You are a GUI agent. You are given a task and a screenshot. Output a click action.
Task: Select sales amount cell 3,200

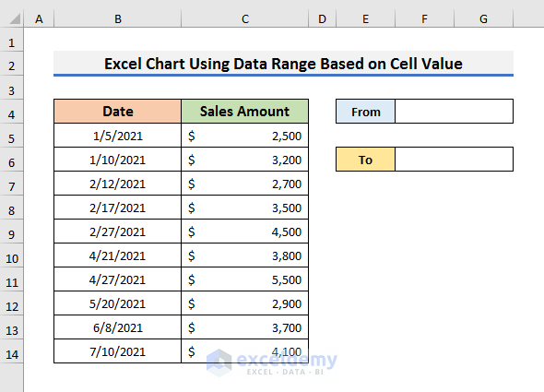(x=244, y=160)
